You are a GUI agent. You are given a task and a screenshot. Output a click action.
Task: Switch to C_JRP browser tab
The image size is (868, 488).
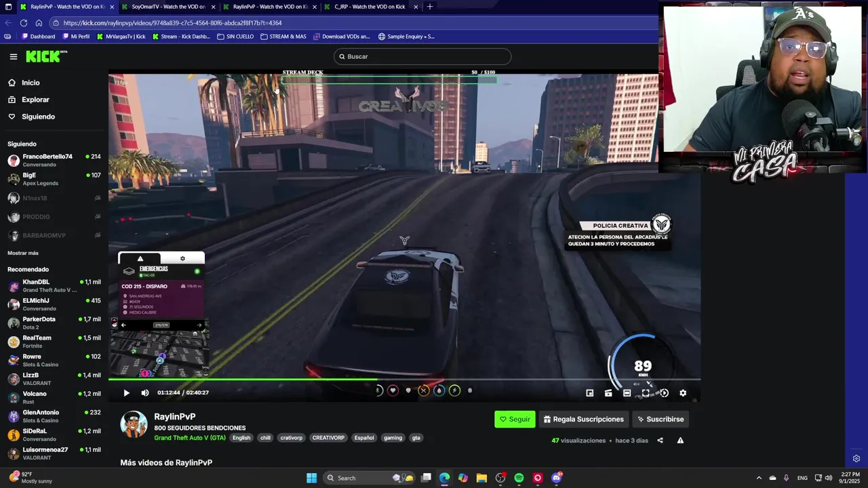point(370,7)
